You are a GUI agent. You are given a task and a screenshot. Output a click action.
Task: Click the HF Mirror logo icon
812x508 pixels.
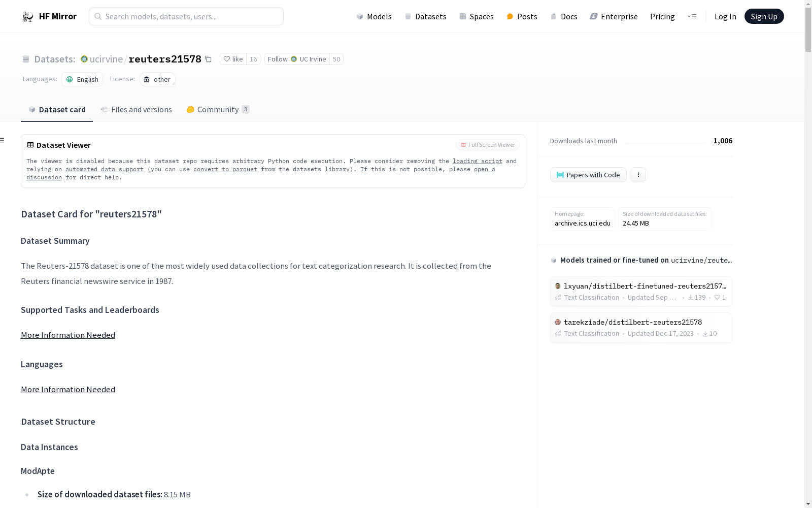[28, 16]
